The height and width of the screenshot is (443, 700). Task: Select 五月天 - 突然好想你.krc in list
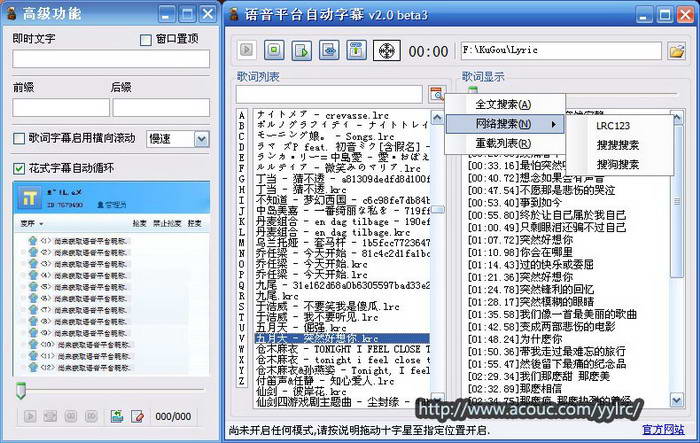[x=342, y=339]
